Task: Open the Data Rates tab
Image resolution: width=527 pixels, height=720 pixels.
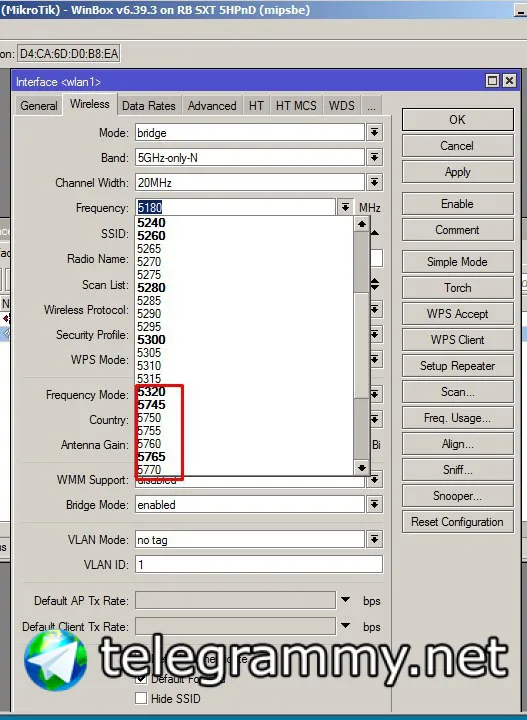Action: (x=149, y=106)
